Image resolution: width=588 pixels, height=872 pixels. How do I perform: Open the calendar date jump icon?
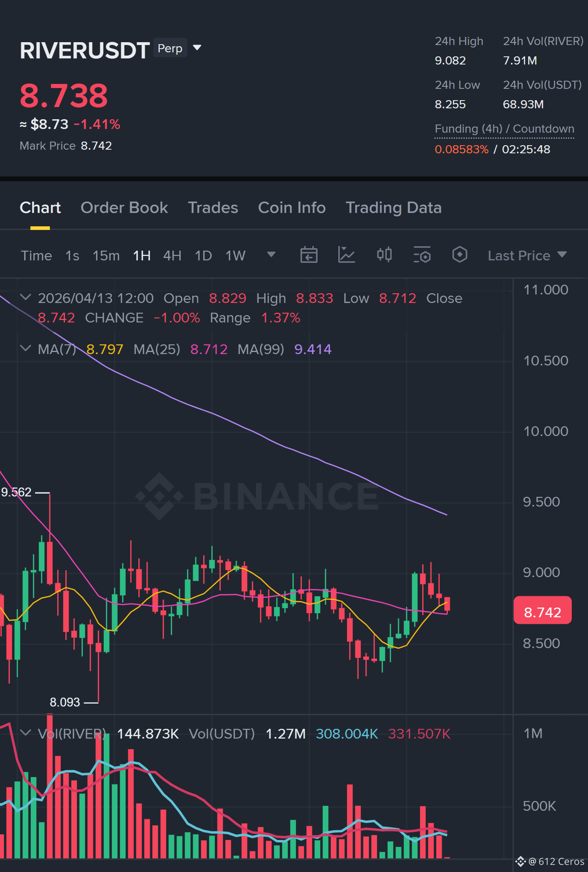[x=309, y=255]
